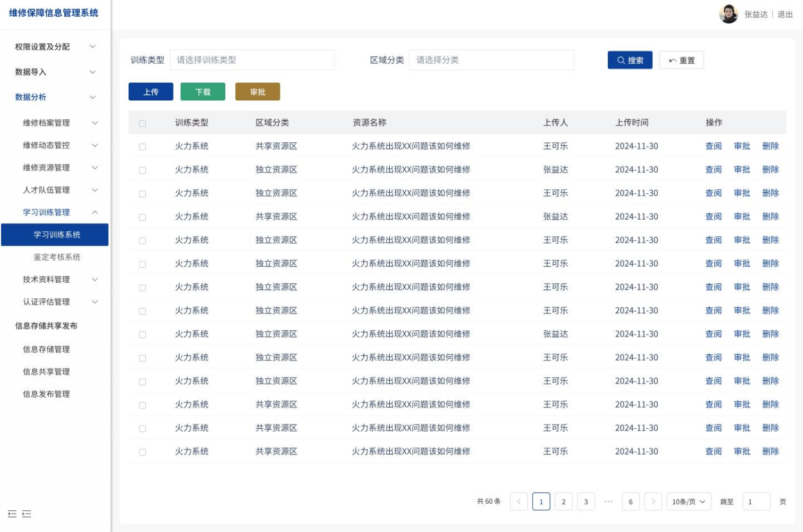Click the 维修保障信息管理系统 title
803x532 pixels.
pos(53,13)
